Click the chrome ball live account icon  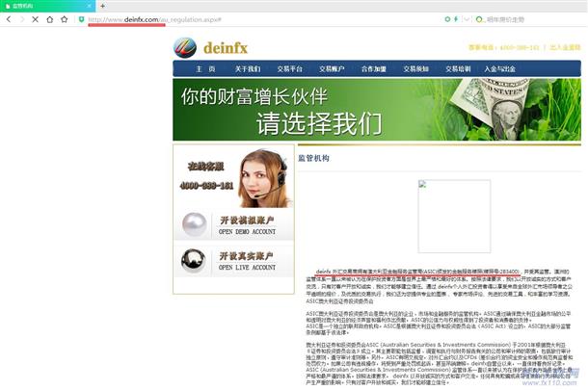click(194, 260)
